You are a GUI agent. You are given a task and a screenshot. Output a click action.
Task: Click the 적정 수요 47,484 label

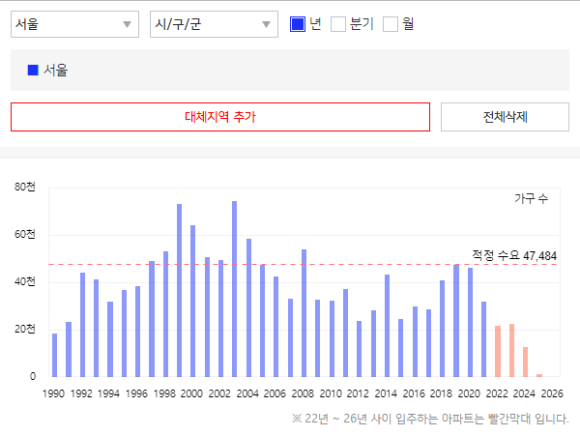(x=514, y=256)
